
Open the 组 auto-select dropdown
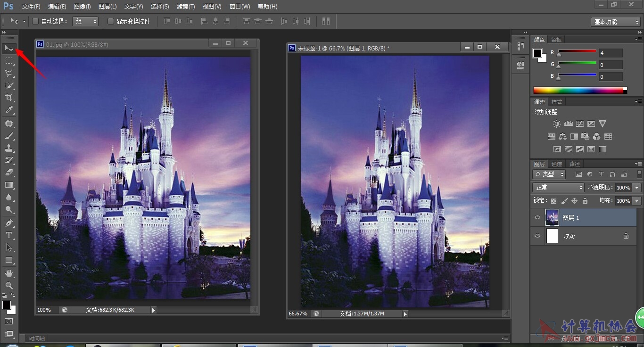click(x=86, y=21)
